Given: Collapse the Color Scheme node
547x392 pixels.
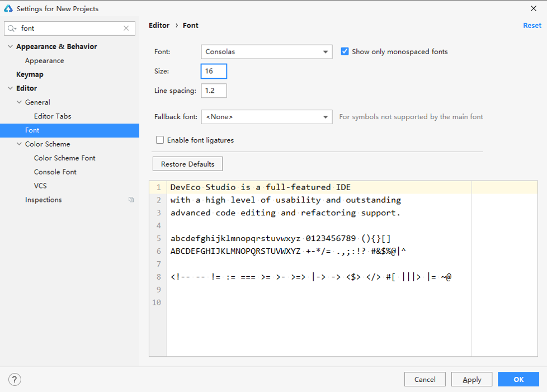Looking at the screenshot, I should tap(19, 144).
